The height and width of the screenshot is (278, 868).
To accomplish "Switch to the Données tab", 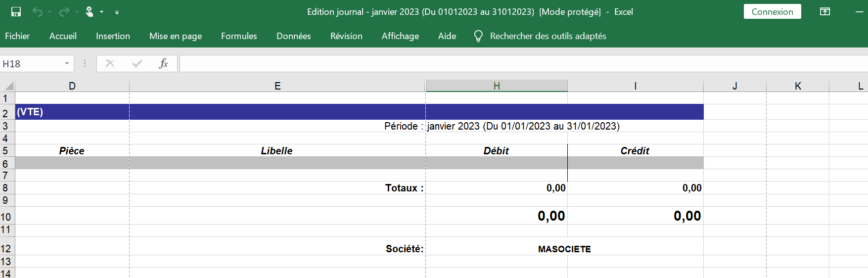I will point(293,36).
